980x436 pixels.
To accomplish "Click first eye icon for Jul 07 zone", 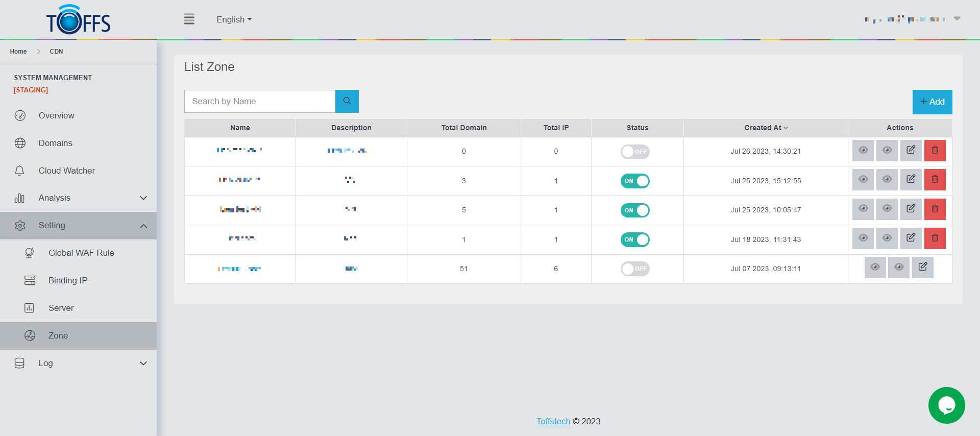I will 875,268.
